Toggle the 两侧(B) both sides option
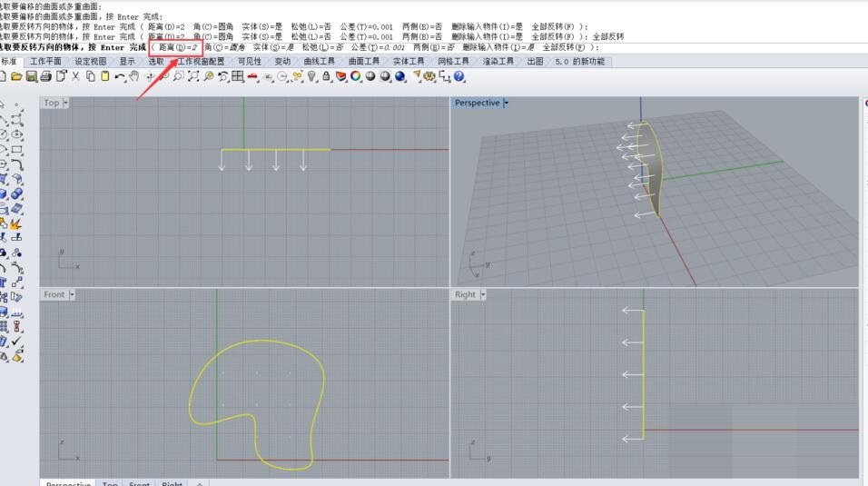868x486 pixels. [434, 47]
